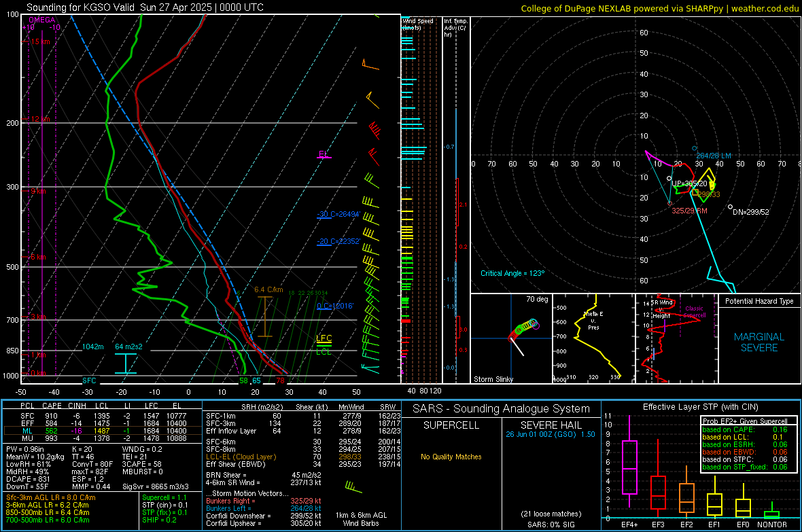This screenshot has width=802, height=532.
Task: Click the (21 loose matches) text
Action: coord(551,514)
